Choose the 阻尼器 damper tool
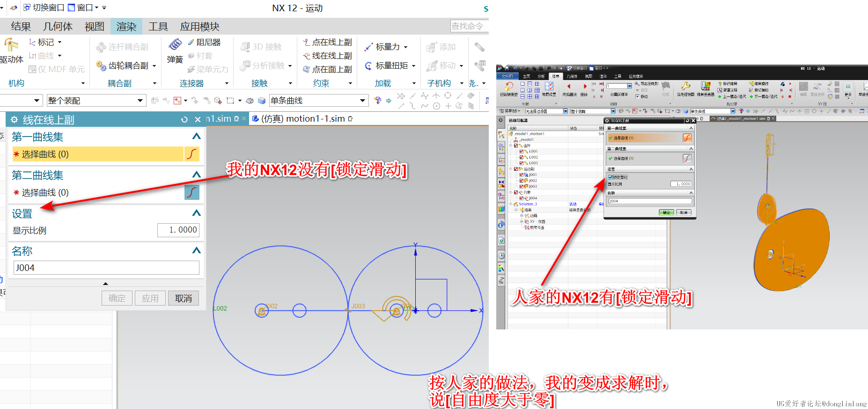The height and width of the screenshot is (409, 868). coord(204,42)
